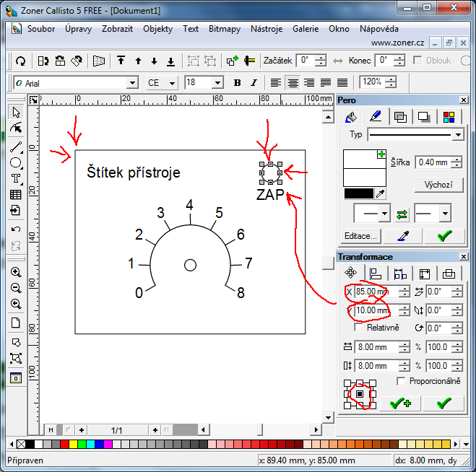Image resolution: width=476 pixels, height=472 pixels.
Task: Click Transformace apply-to-copy checkmark plus button
Action: coord(400,403)
